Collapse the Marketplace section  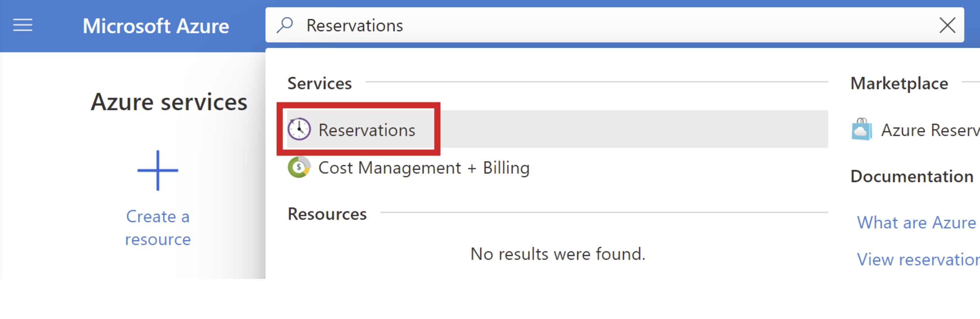[x=899, y=83]
